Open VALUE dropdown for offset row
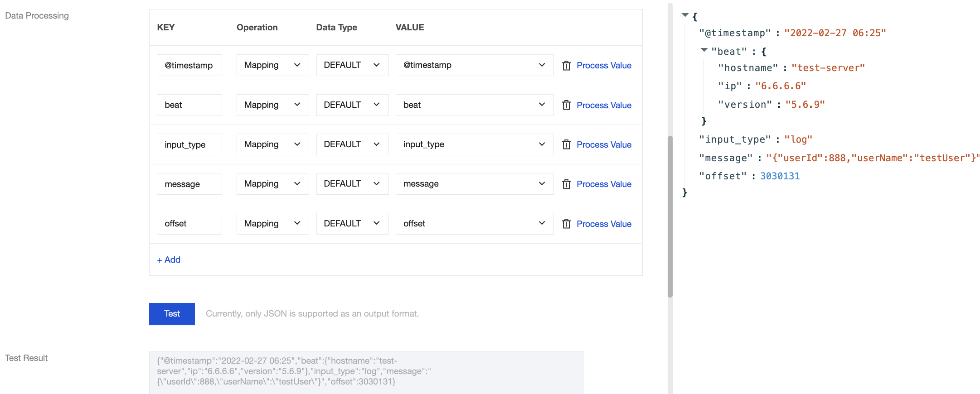This screenshot has width=980, height=394. click(474, 224)
